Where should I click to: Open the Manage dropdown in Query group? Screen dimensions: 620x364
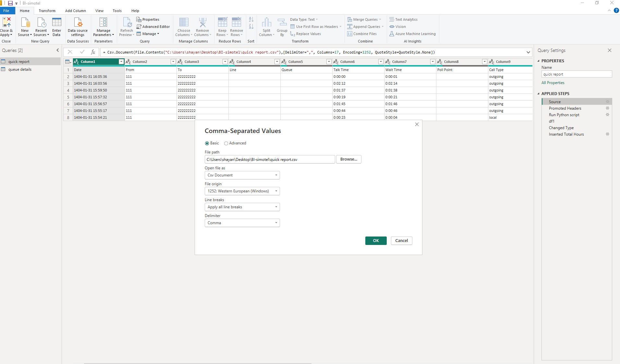[148, 34]
